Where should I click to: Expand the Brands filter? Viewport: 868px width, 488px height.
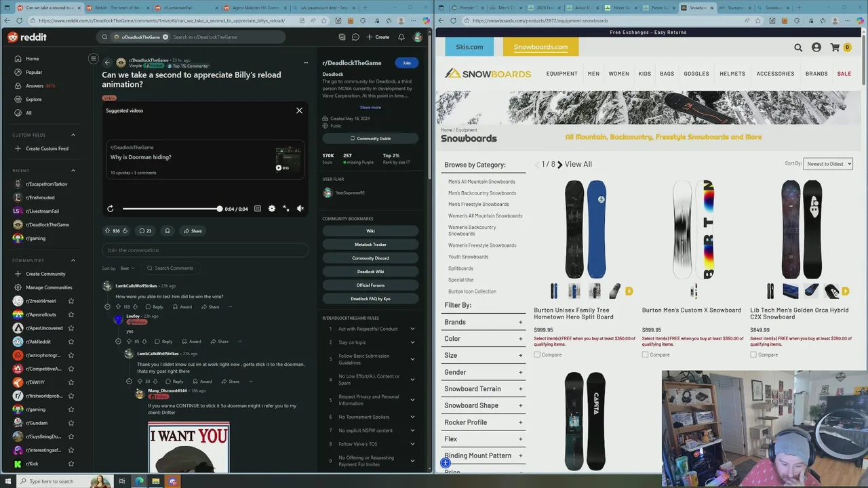pyautogui.click(x=484, y=323)
